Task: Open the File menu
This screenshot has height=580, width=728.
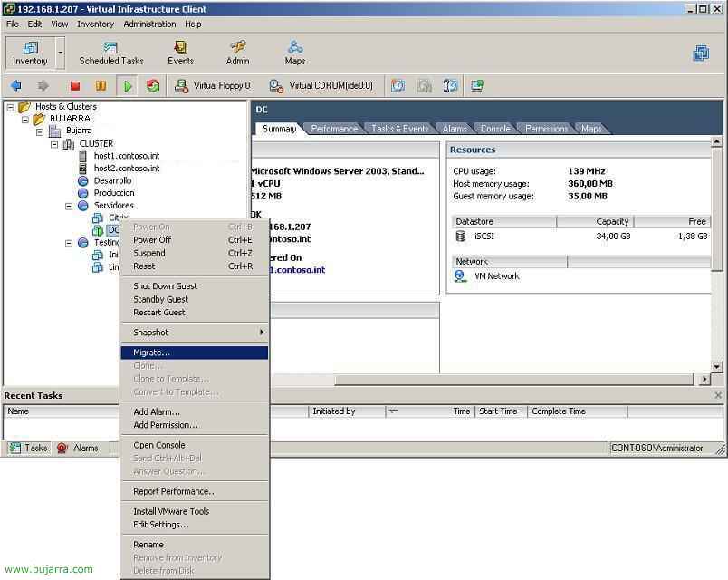Action: [13, 24]
